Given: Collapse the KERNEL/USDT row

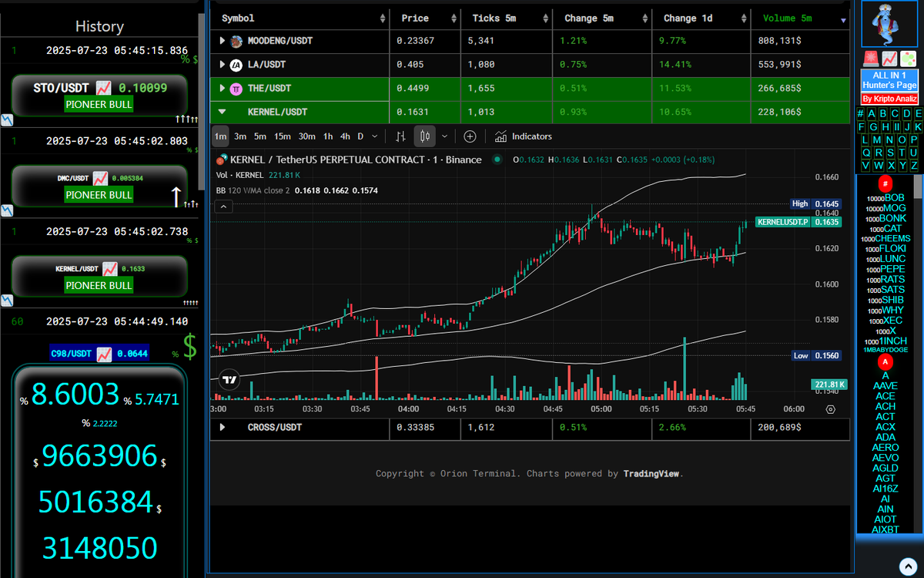Looking at the screenshot, I should [x=223, y=112].
